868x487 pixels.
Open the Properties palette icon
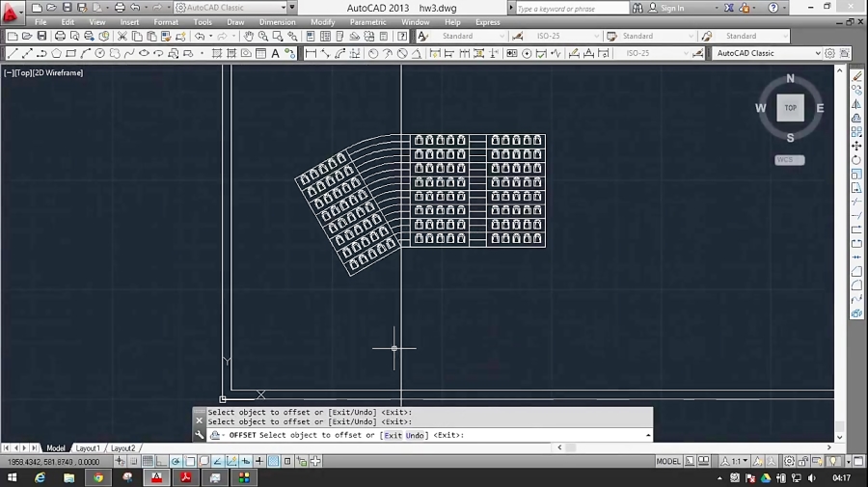(x=311, y=36)
